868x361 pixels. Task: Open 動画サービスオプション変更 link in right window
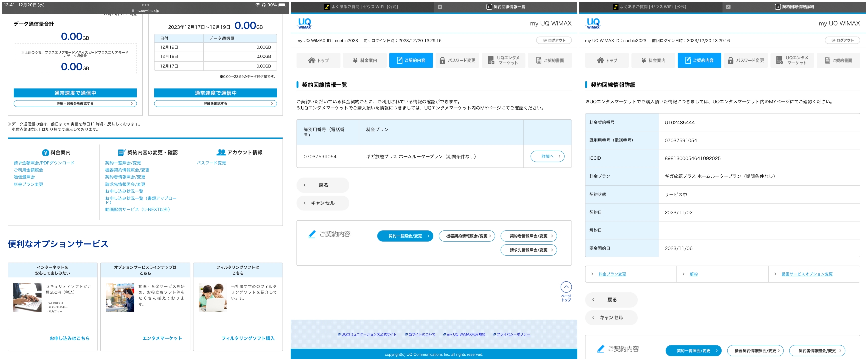(x=807, y=275)
